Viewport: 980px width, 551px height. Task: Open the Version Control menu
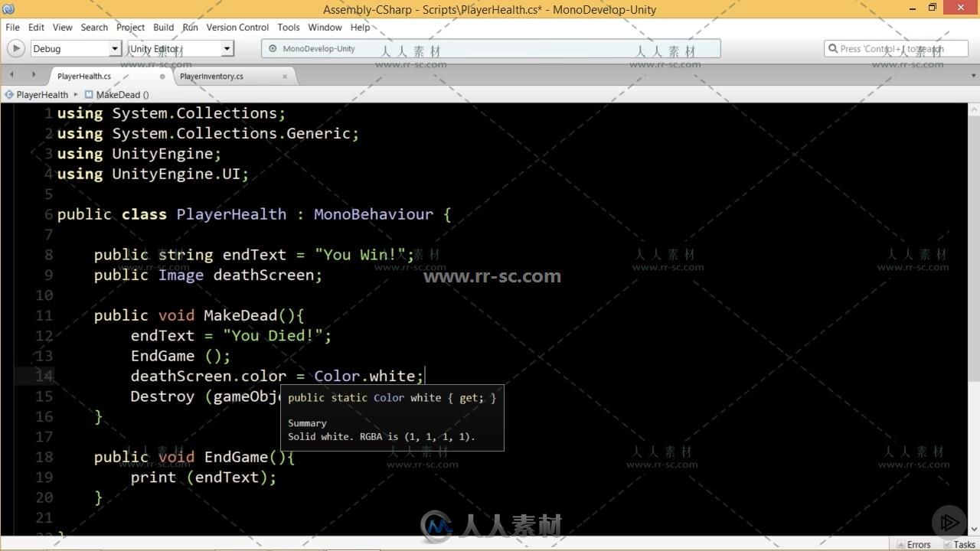coord(237,27)
